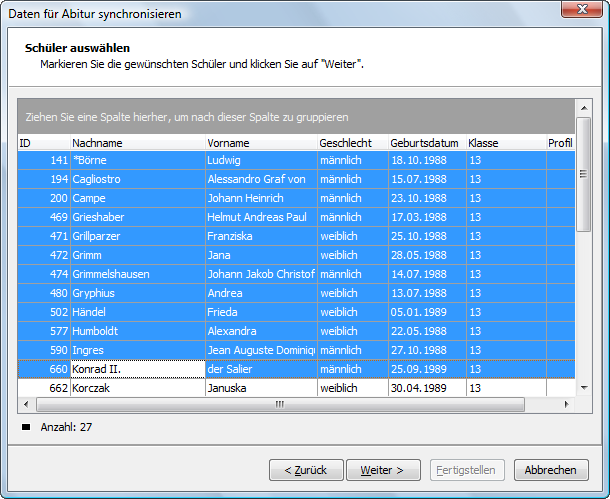
Task: Sort table by Geburtsdatum column header
Action: (427, 143)
